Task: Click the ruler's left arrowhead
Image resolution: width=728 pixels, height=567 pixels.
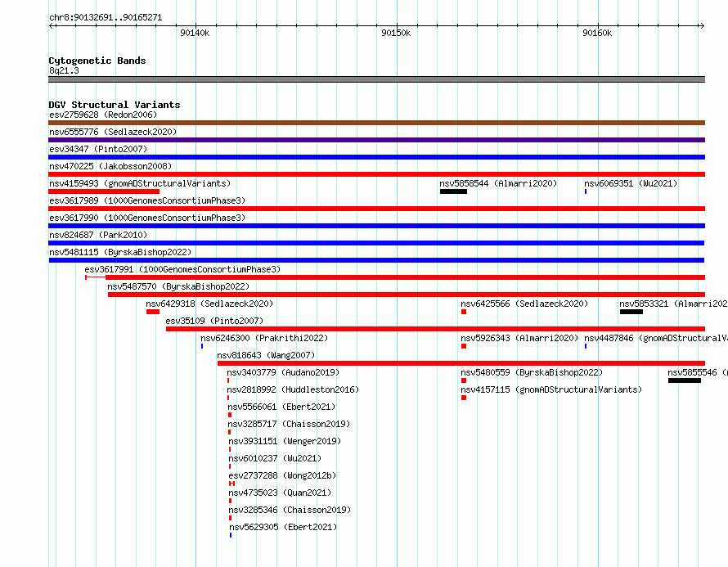Action: click(51, 25)
